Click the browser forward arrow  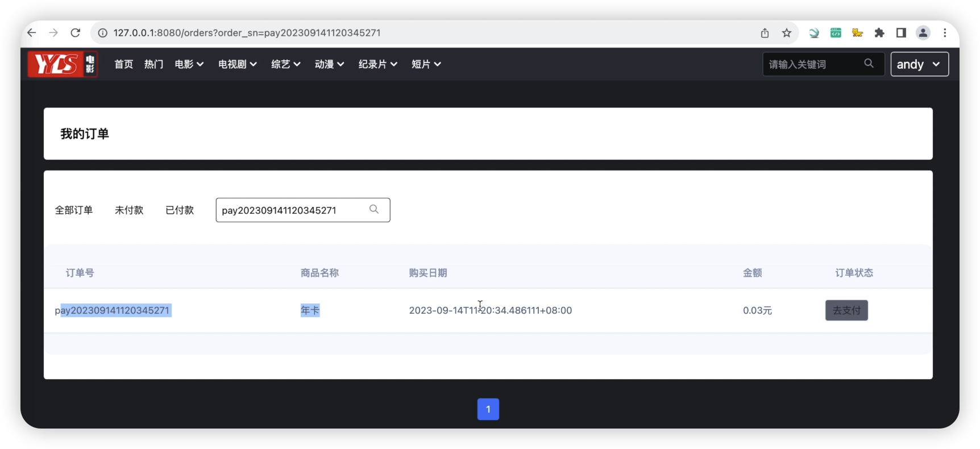point(53,33)
